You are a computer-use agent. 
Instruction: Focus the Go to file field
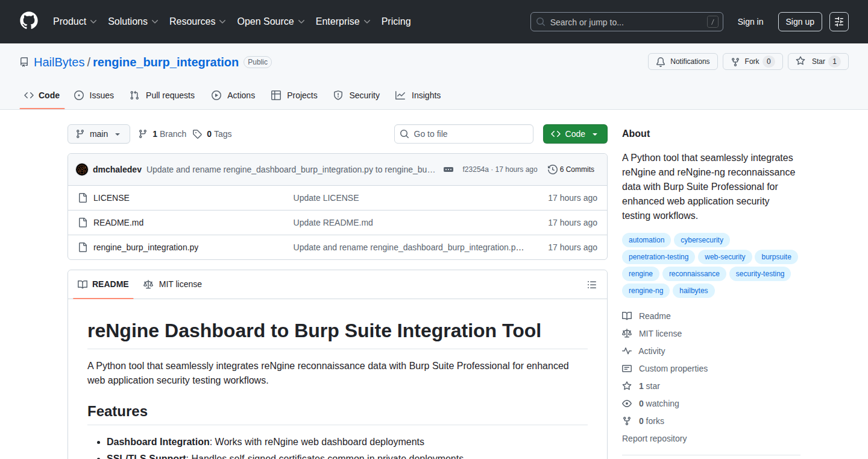(x=464, y=134)
